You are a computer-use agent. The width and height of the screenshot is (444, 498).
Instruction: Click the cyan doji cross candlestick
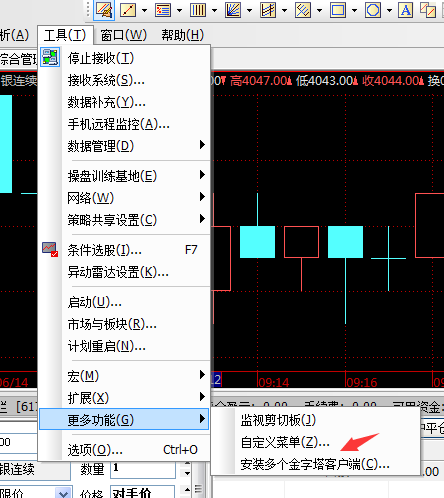(x=388, y=258)
